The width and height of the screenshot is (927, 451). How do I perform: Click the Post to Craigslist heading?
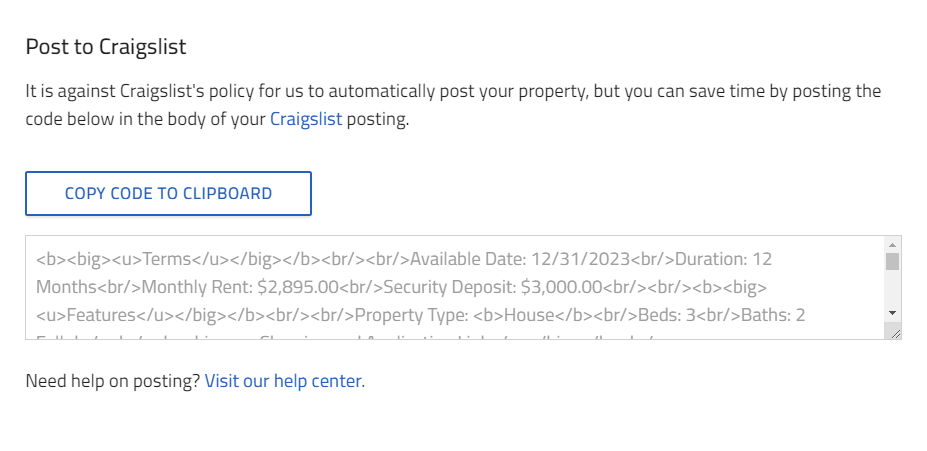point(106,47)
